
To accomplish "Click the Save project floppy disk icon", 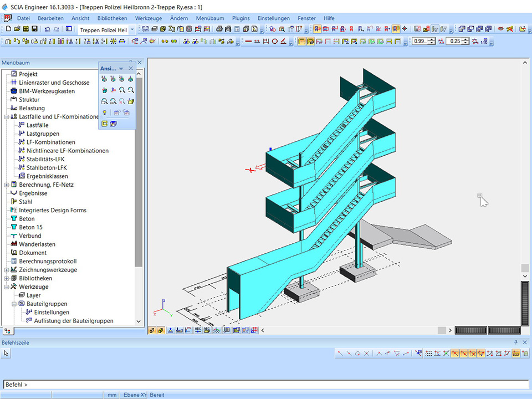I will pos(34,29).
